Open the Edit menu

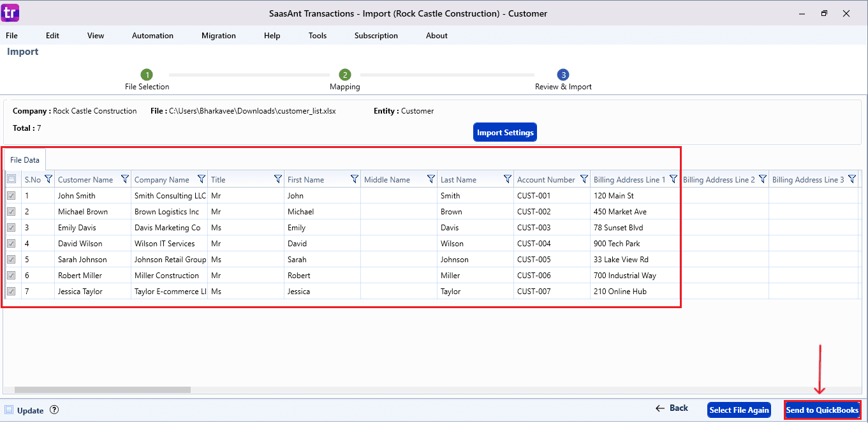(52, 36)
